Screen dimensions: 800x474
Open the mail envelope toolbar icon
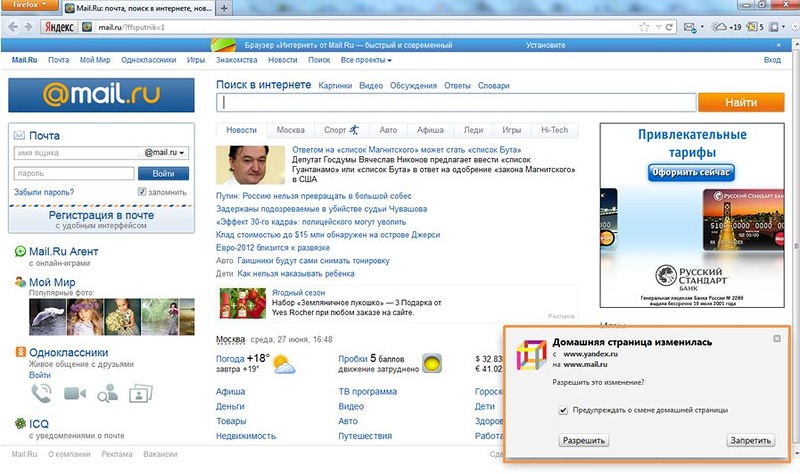(x=689, y=27)
